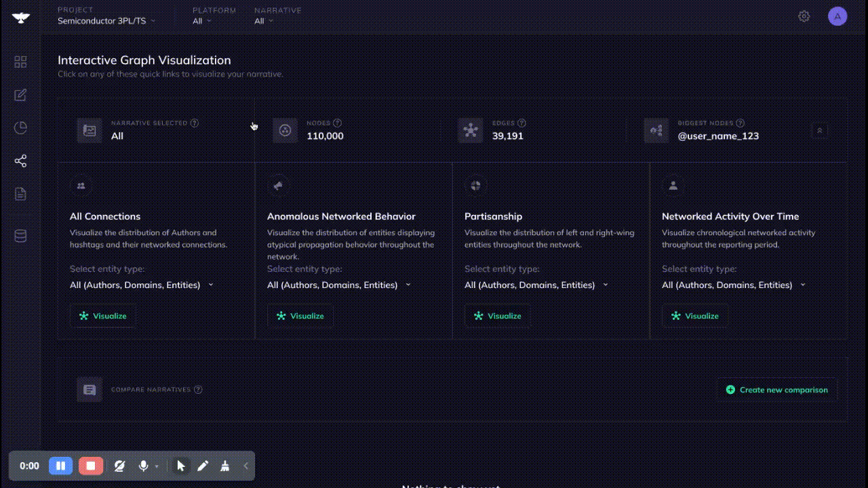Open the Project Semiconductor 3PL/TS dropdown
Viewport: 868px width, 488px height.
[106, 21]
